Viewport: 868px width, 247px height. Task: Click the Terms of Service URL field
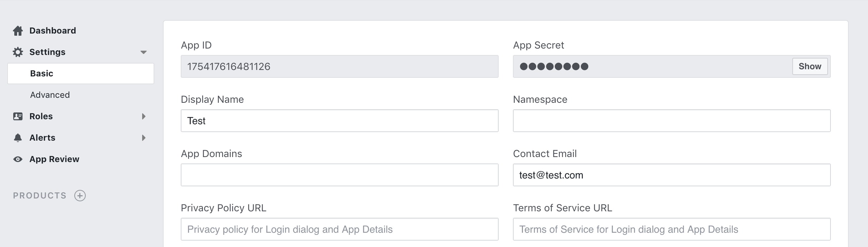(x=672, y=229)
